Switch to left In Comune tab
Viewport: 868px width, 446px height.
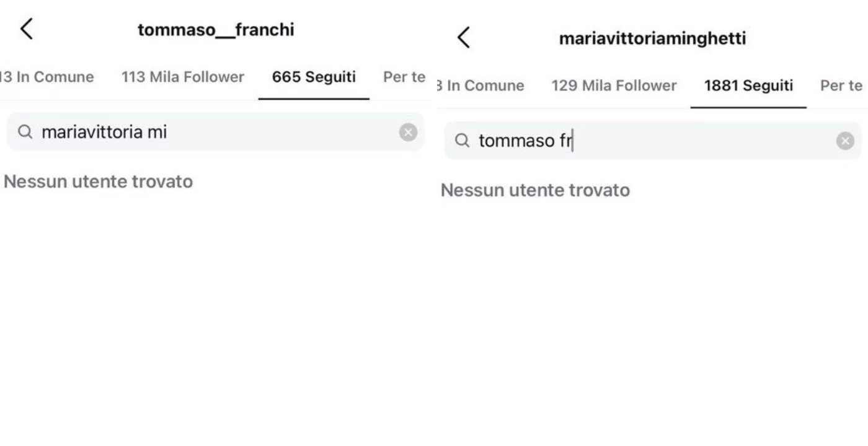pyautogui.click(x=47, y=77)
